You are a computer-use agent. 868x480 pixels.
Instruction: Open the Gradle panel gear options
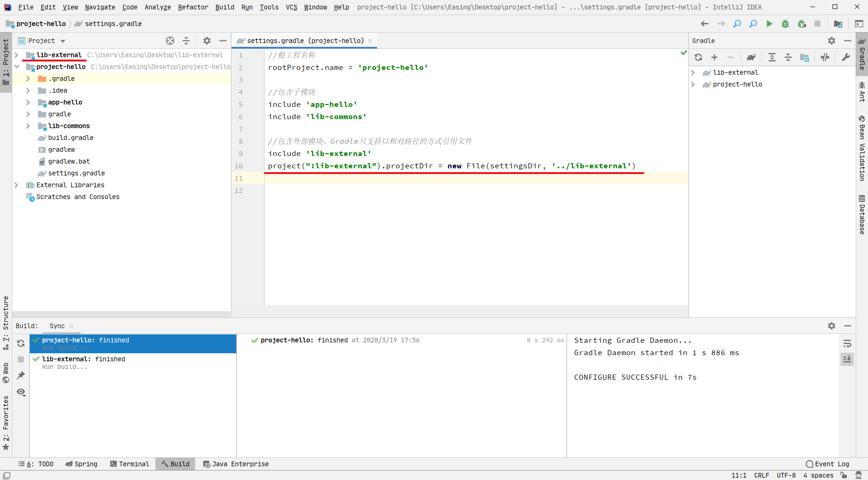click(832, 41)
